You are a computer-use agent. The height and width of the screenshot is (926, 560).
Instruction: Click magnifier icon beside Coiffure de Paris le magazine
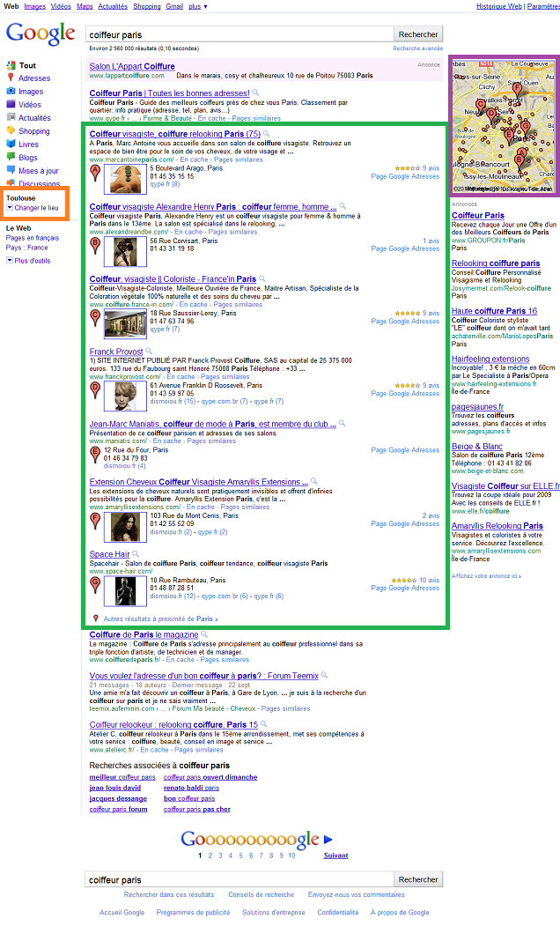204,634
